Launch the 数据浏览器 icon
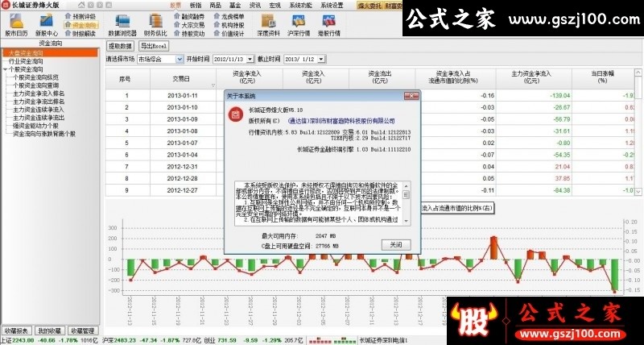Screen dimensions: 644x345 [122, 25]
